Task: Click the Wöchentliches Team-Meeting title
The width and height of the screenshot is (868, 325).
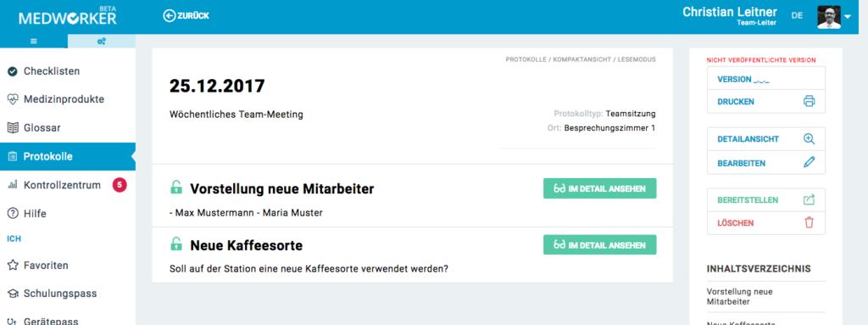Action: click(x=236, y=115)
